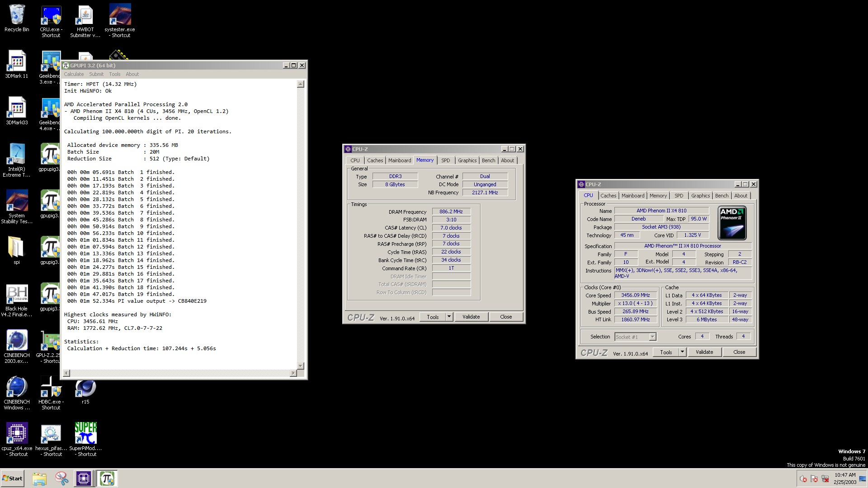This screenshot has width=868, height=488.
Task: Open Intel Extreme Tuning desktop icon
Action: (x=17, y=160)
